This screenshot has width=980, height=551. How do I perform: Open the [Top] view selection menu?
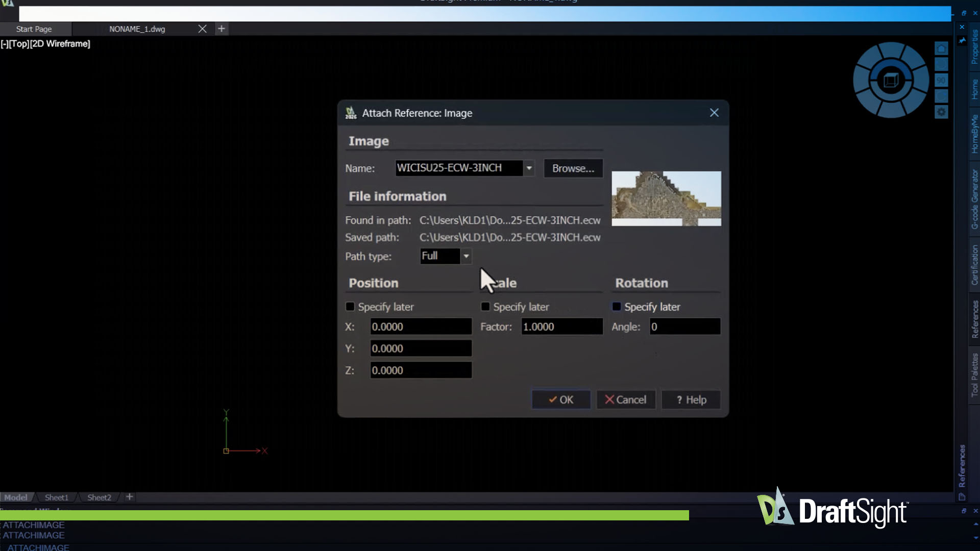pyautogui.click(x=19, y=44)
